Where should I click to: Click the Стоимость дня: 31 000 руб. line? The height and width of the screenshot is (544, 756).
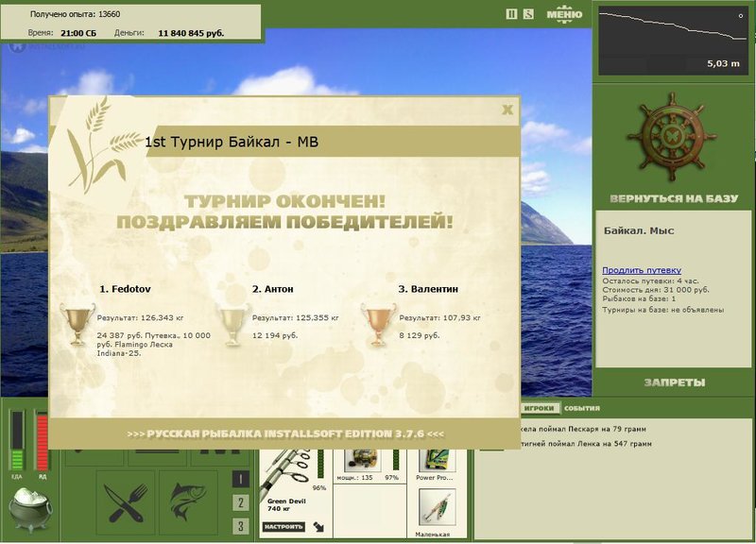(656, 290)
